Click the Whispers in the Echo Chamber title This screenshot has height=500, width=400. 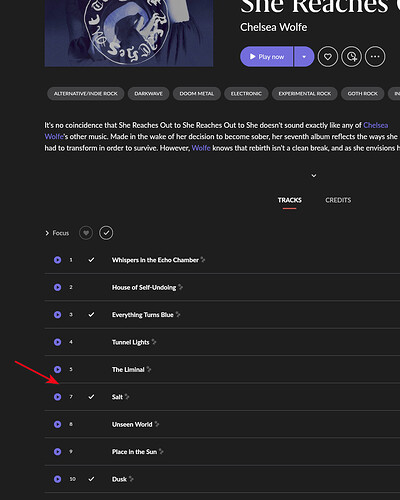[x=155, y=260]
